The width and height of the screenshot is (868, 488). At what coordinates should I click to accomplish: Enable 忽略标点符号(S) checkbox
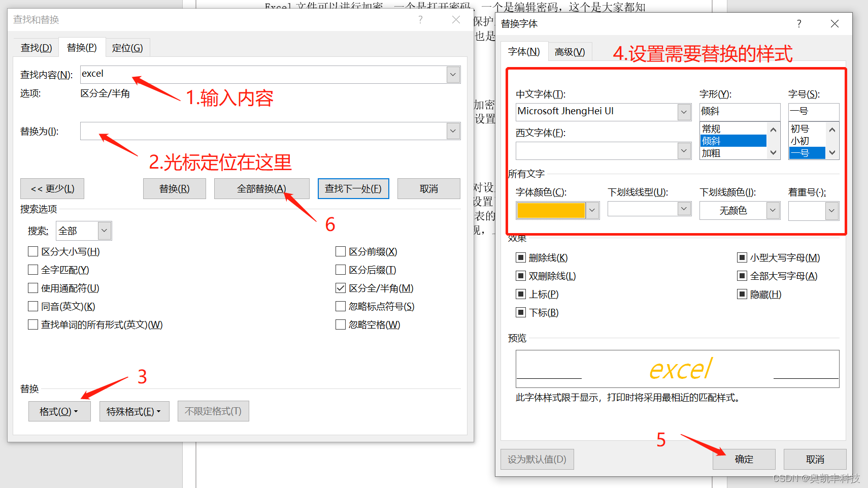click(x=341, y=306)
